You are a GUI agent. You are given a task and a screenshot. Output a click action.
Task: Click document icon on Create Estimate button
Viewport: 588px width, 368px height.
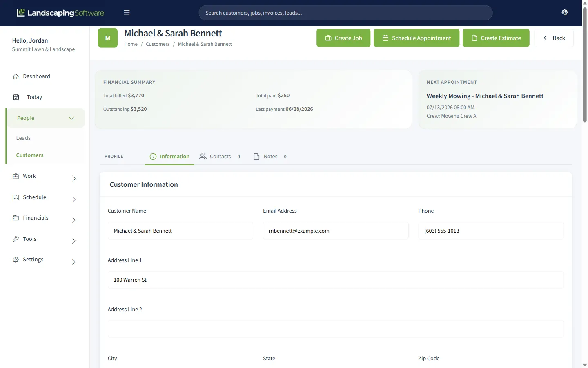(x=474, y=38)
